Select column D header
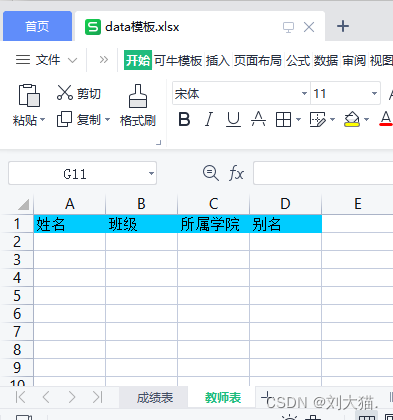 click(x=285, y=204)
